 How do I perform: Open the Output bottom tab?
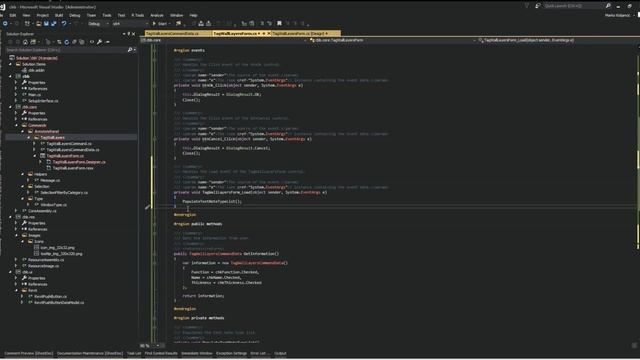(x=280, y=353)
